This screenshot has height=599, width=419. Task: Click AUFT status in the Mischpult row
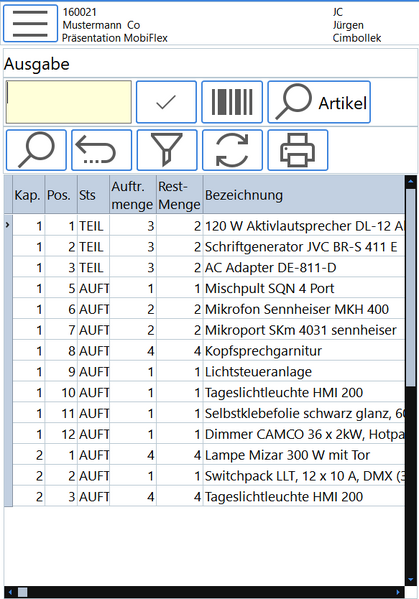[94, 288]
